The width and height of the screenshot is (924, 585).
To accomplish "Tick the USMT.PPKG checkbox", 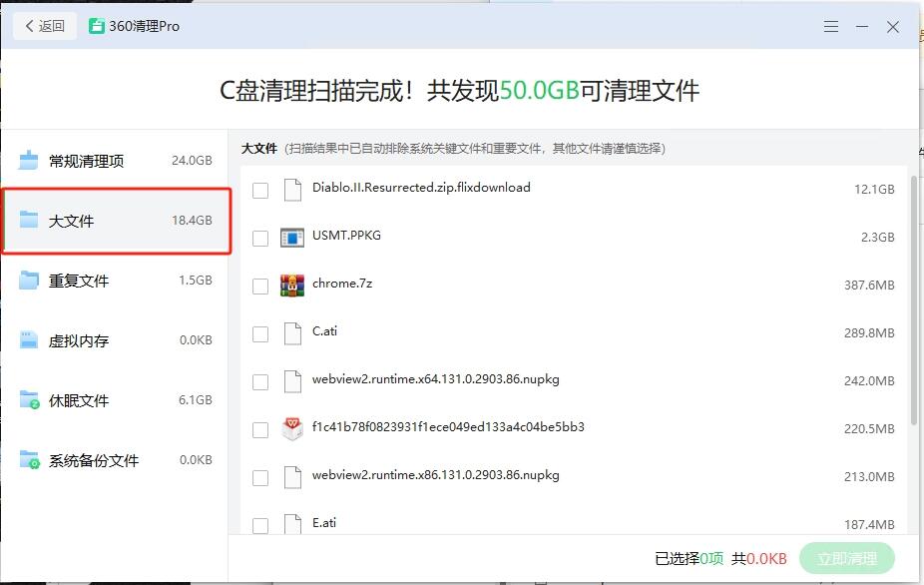I will [x=260, y=239].
